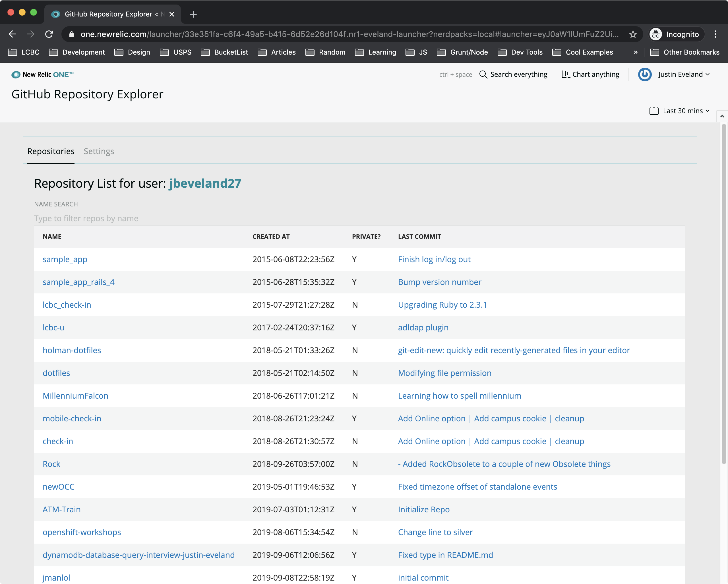This screenshot has width=728, height=584.
Task: Open the Rock repository link
Action: (x=51, y=464)
